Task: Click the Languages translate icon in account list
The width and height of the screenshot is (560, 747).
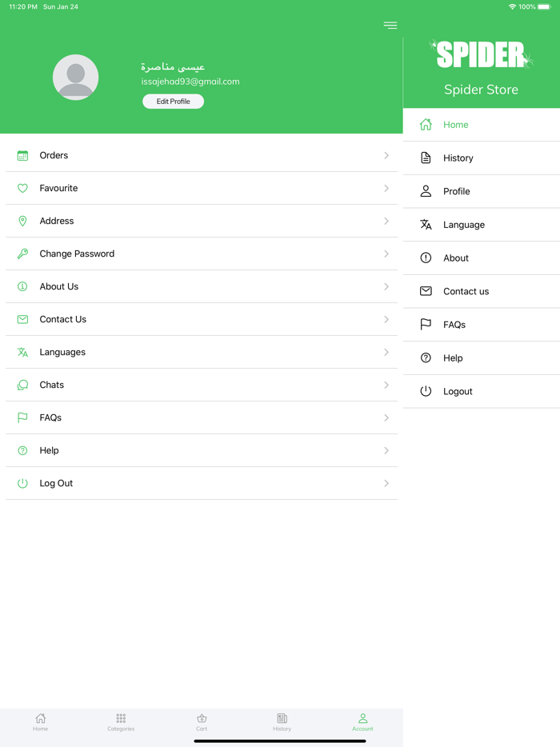Action: tap(22, 352)
